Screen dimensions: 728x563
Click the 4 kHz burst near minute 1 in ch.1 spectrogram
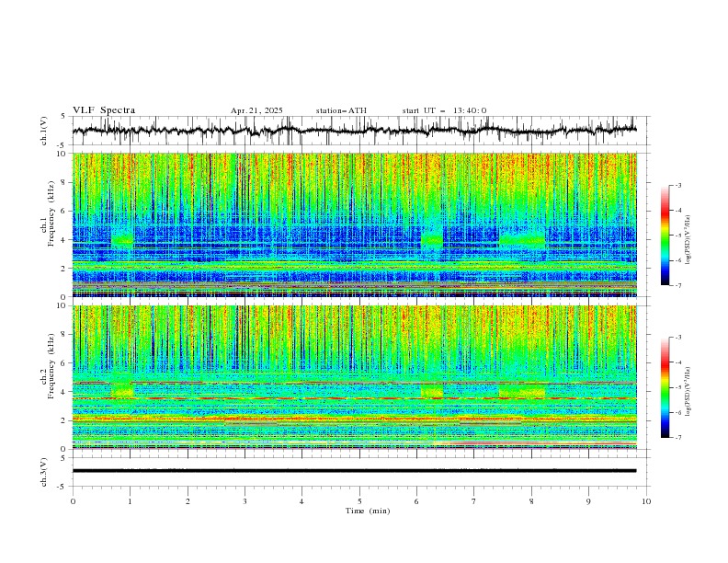pyautogui.click(x=122, y=240)
